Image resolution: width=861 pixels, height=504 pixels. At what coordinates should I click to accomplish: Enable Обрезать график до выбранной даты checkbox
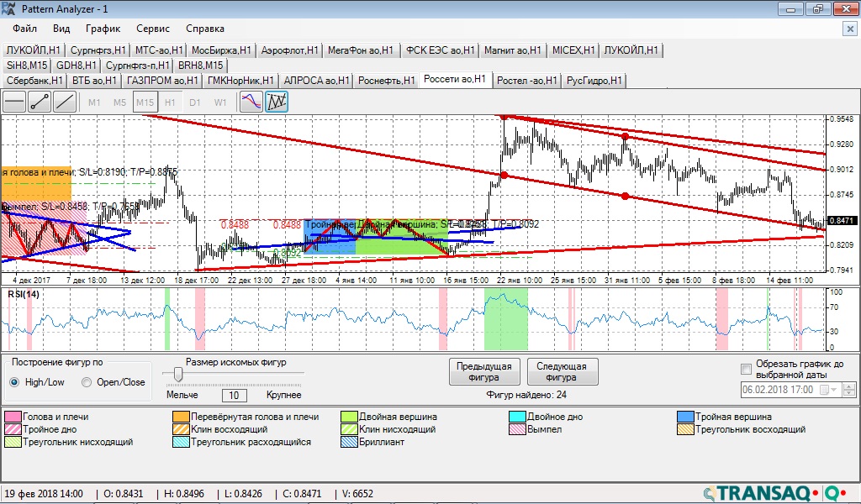pos(747,369)
